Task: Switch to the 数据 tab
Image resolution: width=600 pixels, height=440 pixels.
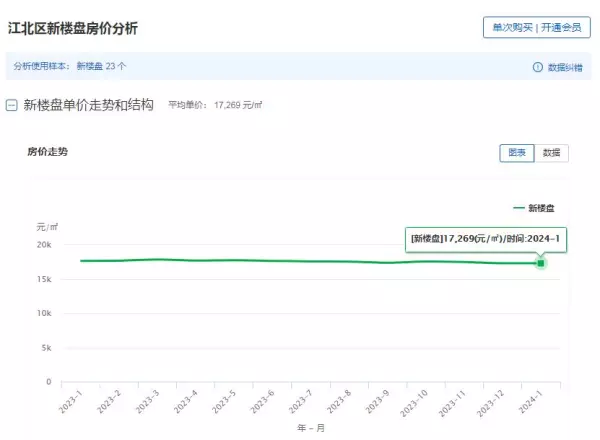Action: (x=551, y=153)
